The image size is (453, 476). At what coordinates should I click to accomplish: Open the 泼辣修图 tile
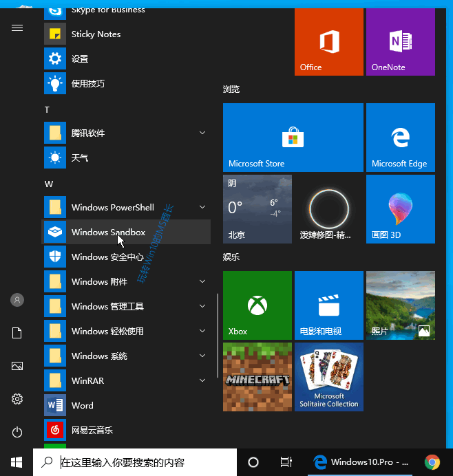click(x=329, y=209)
